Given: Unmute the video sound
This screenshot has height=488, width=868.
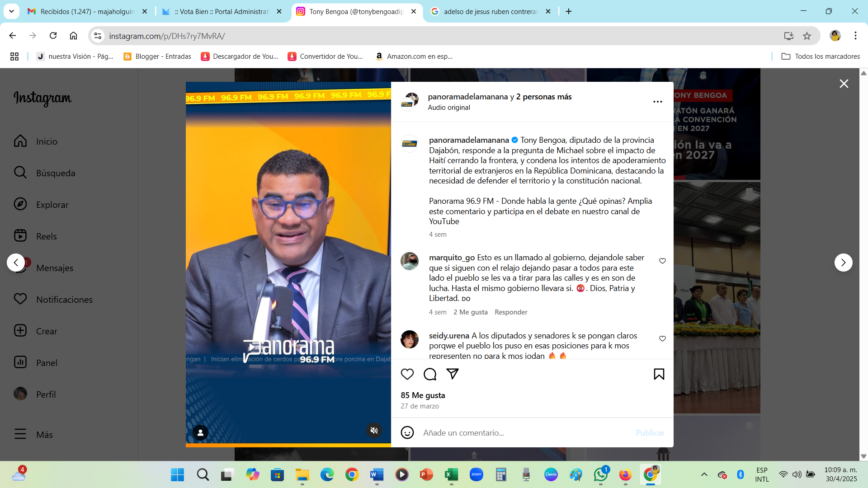Looking at the screenshot, I should pyautogui.click(x=374, y=431).
